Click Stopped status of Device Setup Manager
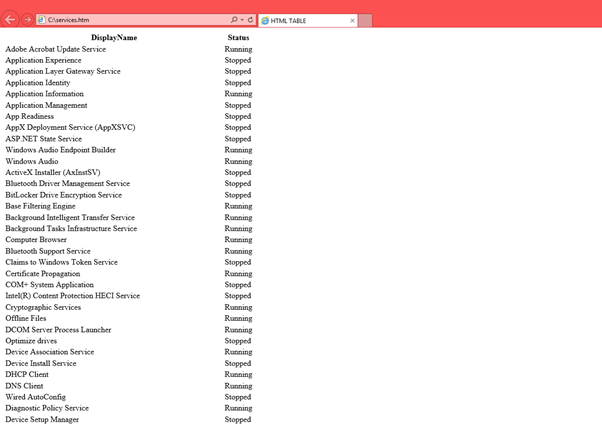The image size is (602, 426). coord(238,420)
